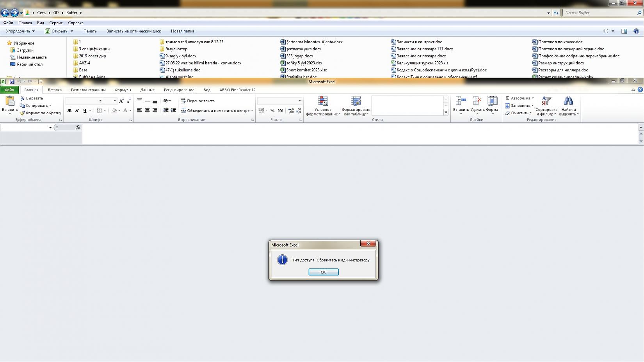Open Fill (Заполнить) dropdown
This screenshot has height=362, width=644.
[519, 106]
